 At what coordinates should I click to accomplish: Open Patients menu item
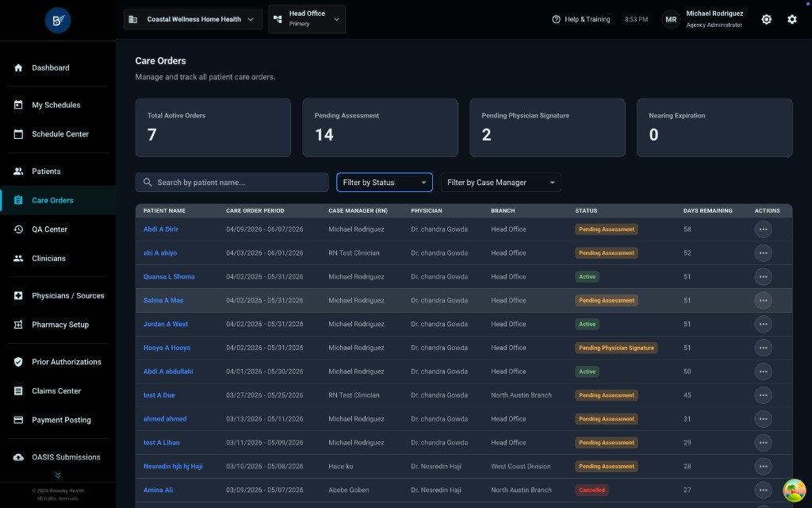pyautogui.click(x=58, y=171)
